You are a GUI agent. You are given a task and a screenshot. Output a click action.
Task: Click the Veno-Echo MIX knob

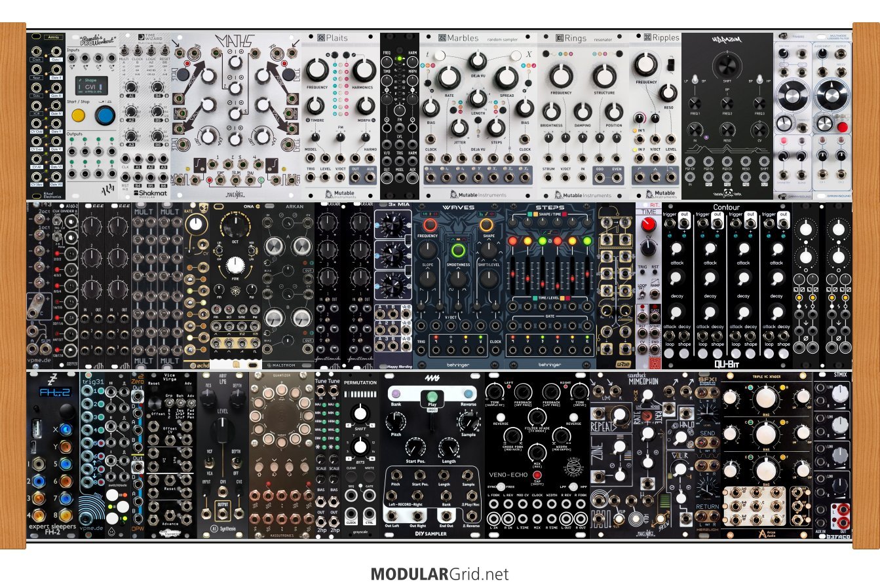point(537,452)
